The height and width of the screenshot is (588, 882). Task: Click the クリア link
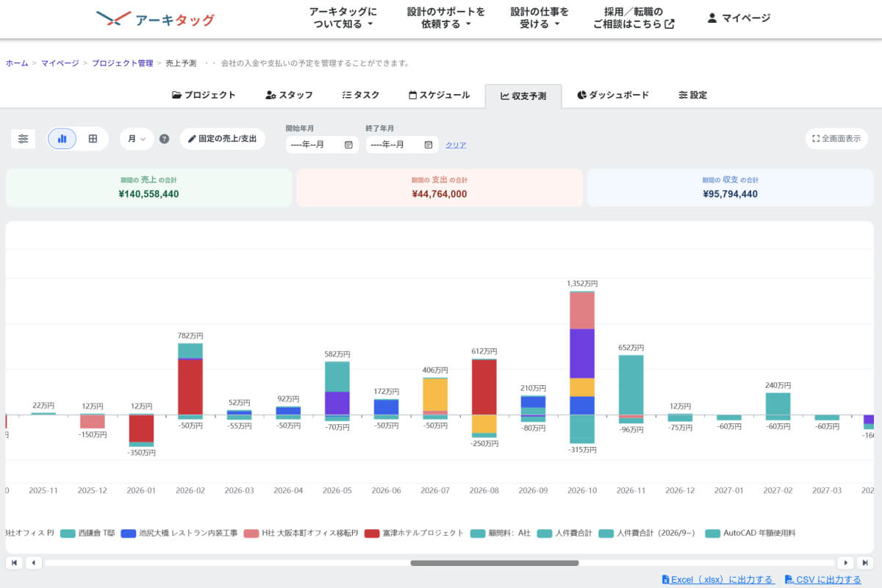456,145
